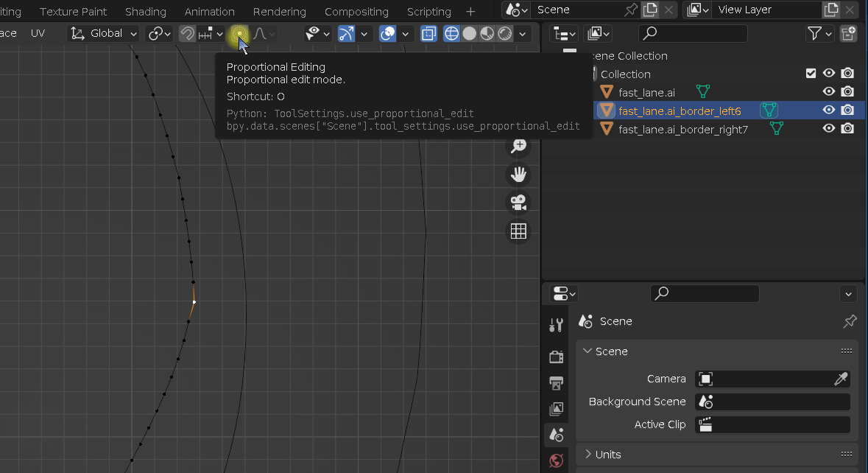Switch orthographic/perspective view grid icon
This screenshot has height=473, width=868.
tap(518, 231)
